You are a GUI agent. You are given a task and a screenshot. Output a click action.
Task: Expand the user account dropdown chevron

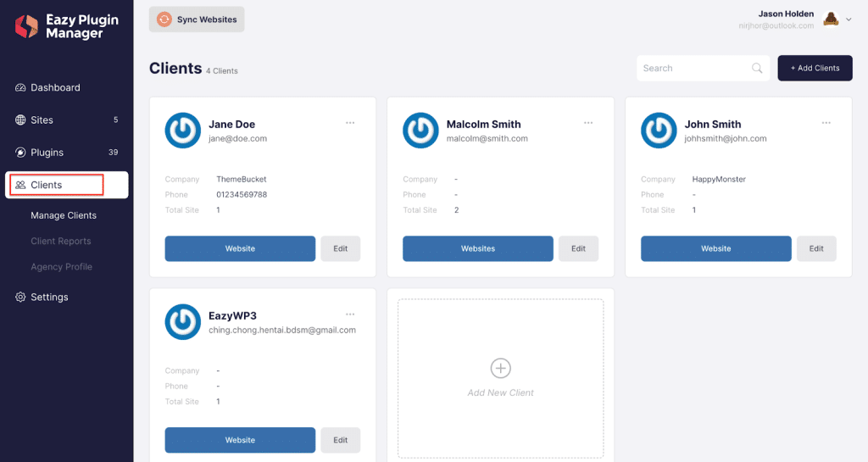click(x=849, y=19)
